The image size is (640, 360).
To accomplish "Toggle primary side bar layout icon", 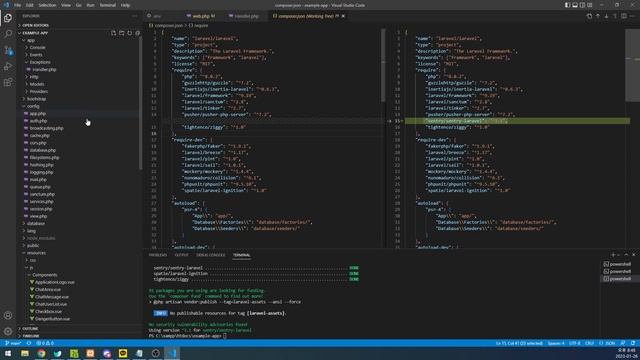I will pos(567,5).
